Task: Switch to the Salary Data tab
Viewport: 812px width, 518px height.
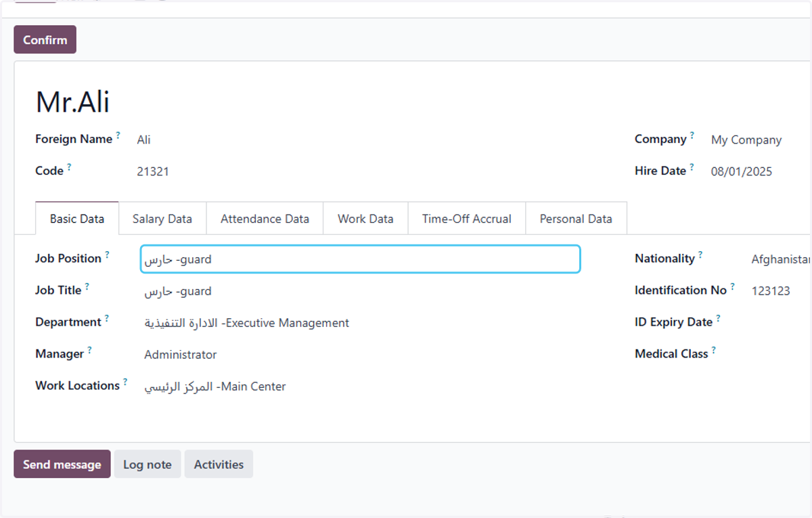Action: click(x=162, y=219)
